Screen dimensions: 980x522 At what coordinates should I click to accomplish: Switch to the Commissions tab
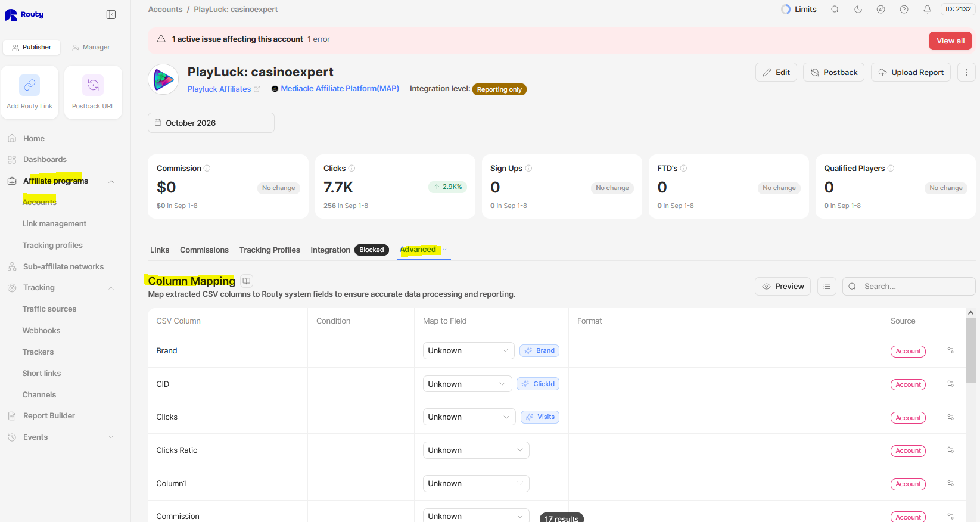click(204, 250)
